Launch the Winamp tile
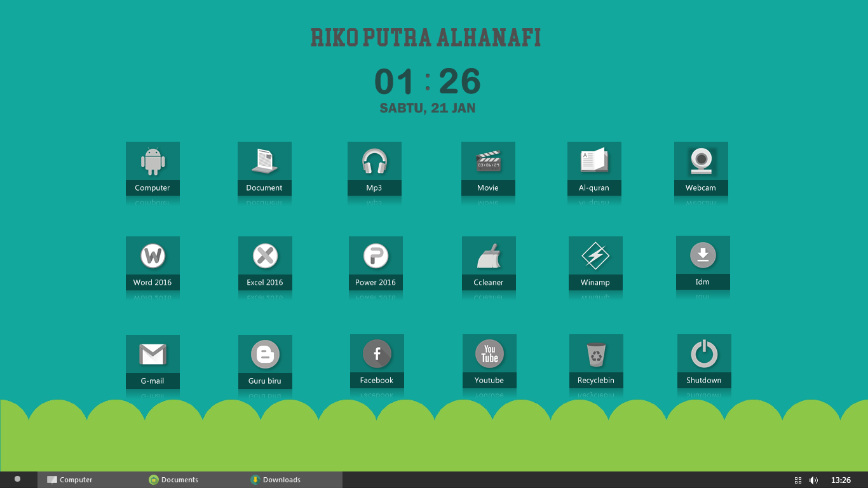Viewport: 868px width, 488px height. (595, 263)
